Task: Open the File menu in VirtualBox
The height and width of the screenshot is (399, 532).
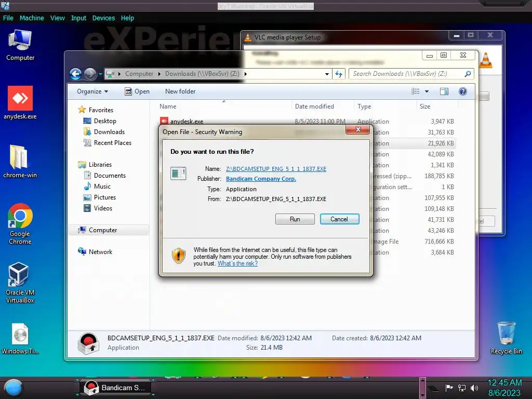Action: (x=8, y=18)
